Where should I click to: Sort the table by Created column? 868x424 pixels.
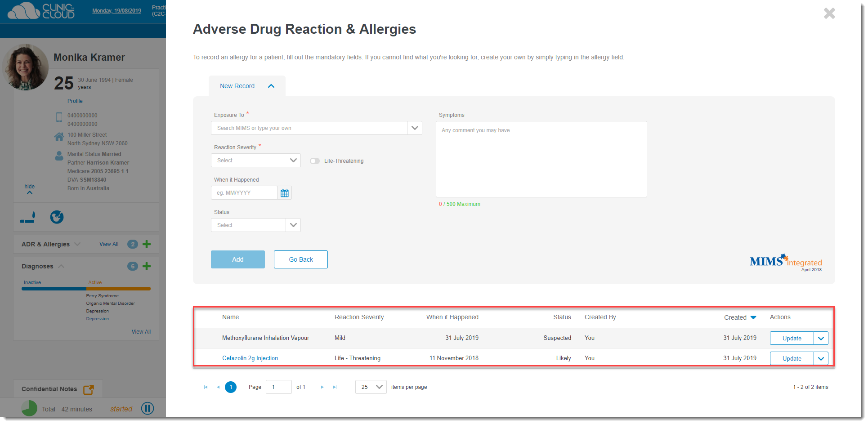tap(740, 317)
